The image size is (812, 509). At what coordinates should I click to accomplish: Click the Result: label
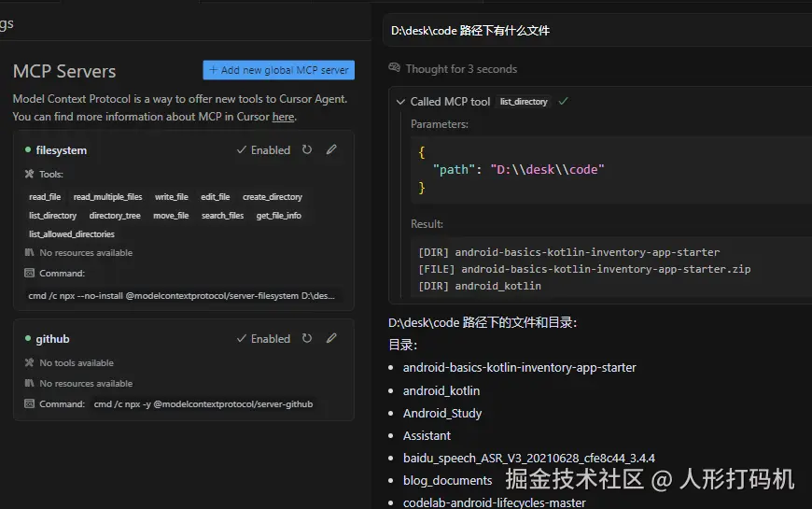(427, 224)
